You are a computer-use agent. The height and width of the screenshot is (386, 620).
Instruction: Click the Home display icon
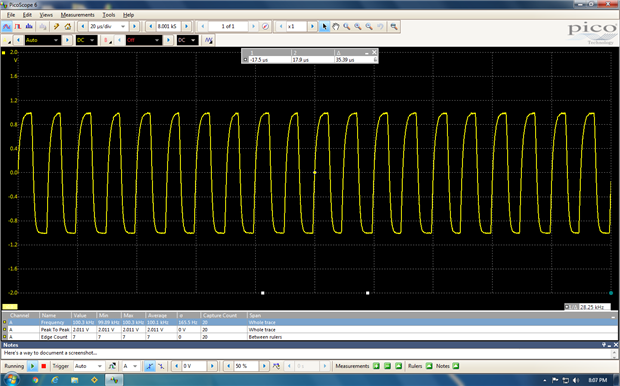pos(68,26)
